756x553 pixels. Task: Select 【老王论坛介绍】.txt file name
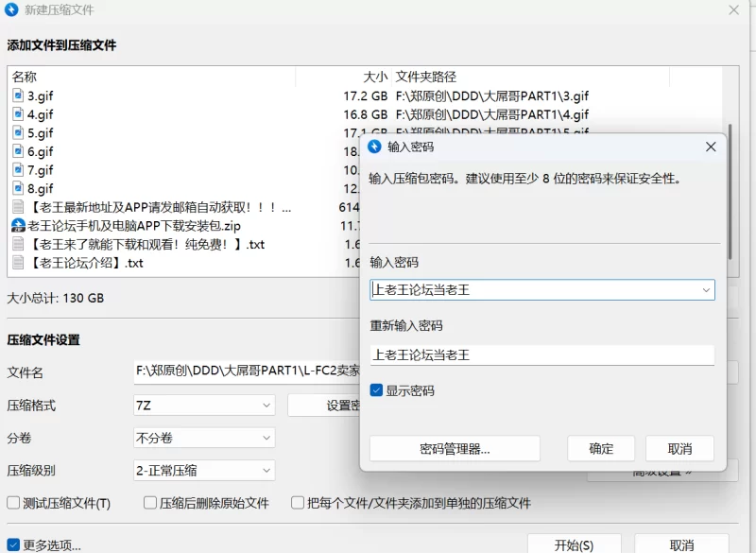[86, 263]
